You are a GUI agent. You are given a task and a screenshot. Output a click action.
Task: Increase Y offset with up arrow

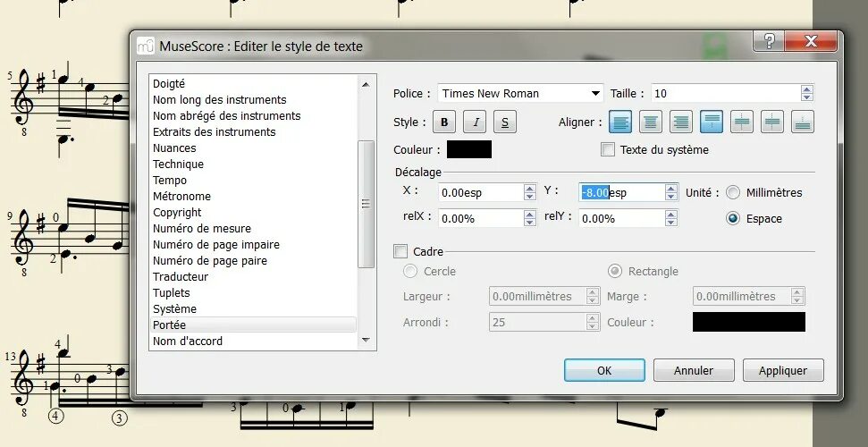click(x=671, y=189)
